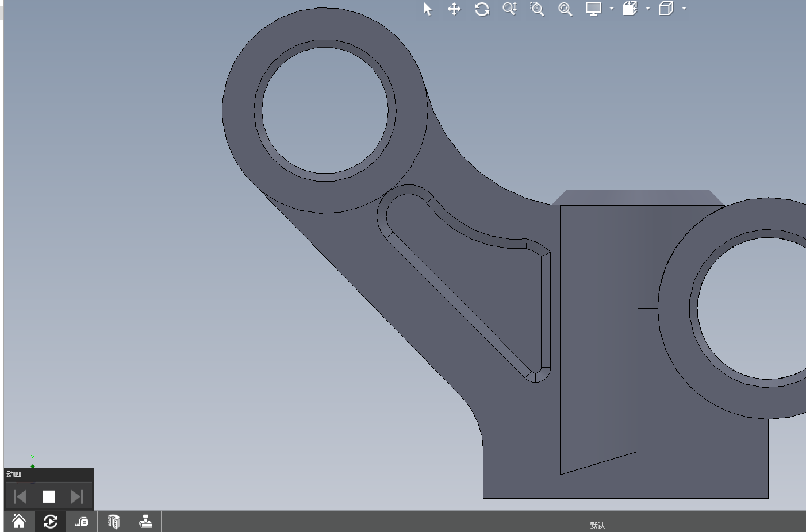The height and width of the screenshot is (532, 806).
Task: Open the stamp markup tool
Action: click(145, 521)
